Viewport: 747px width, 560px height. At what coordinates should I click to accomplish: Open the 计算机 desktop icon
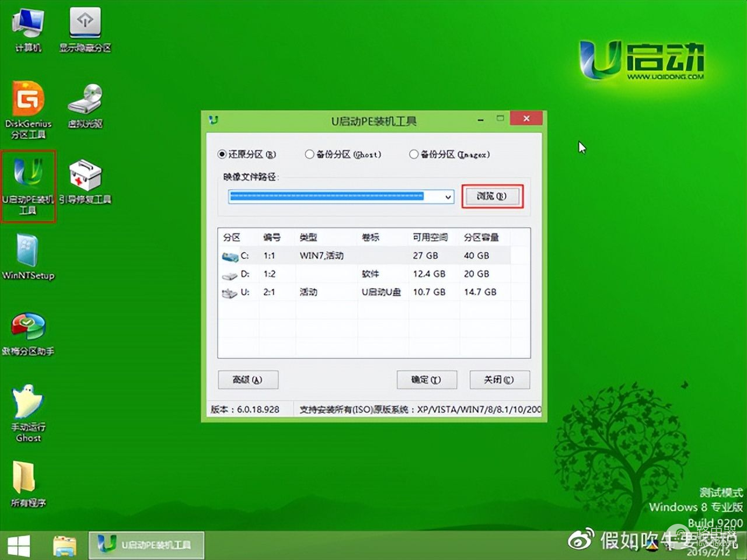pyautogui.click(x=27, y=29)
